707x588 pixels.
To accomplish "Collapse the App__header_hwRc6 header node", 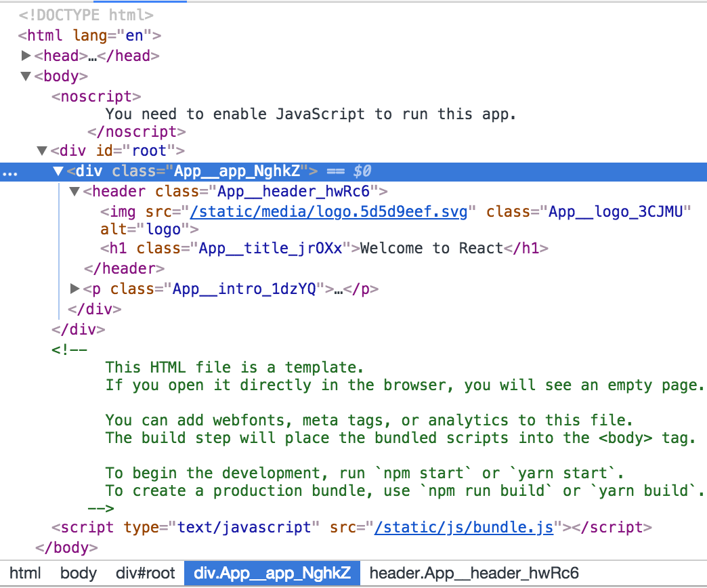I will [74, 191].
